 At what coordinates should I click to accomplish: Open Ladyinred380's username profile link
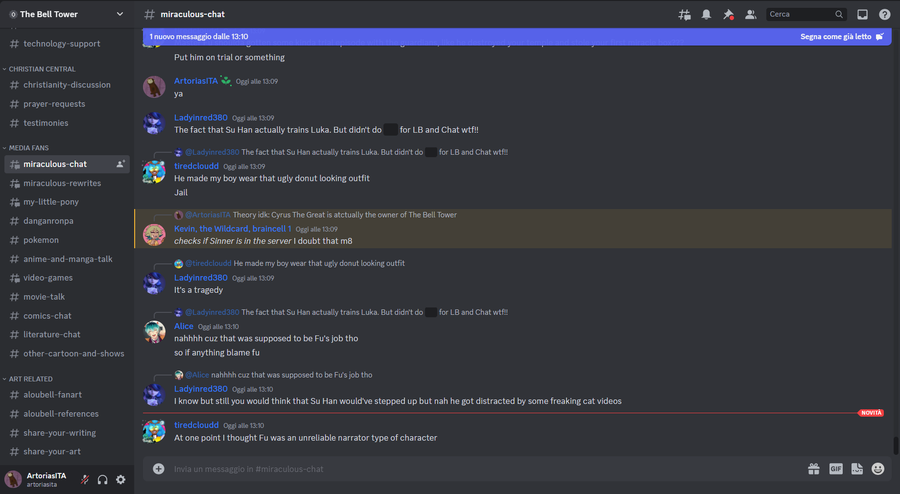pyautogui.click(x=201, y=118)
